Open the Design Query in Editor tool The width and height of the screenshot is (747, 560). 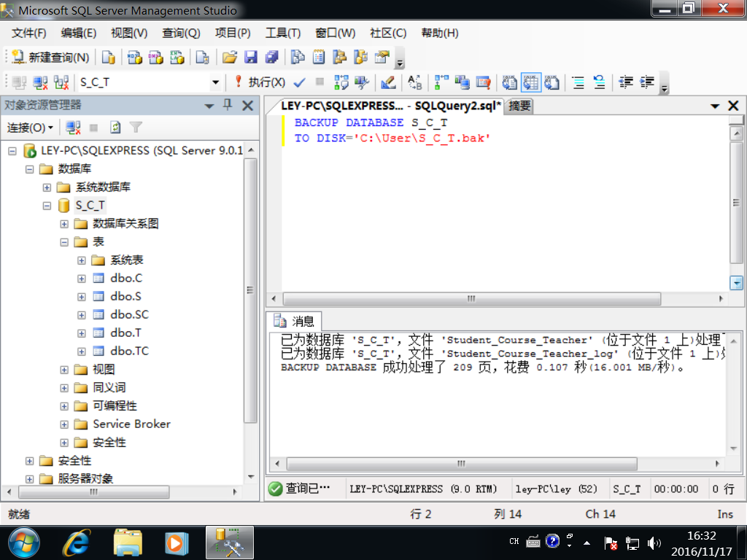coord(388,82)
